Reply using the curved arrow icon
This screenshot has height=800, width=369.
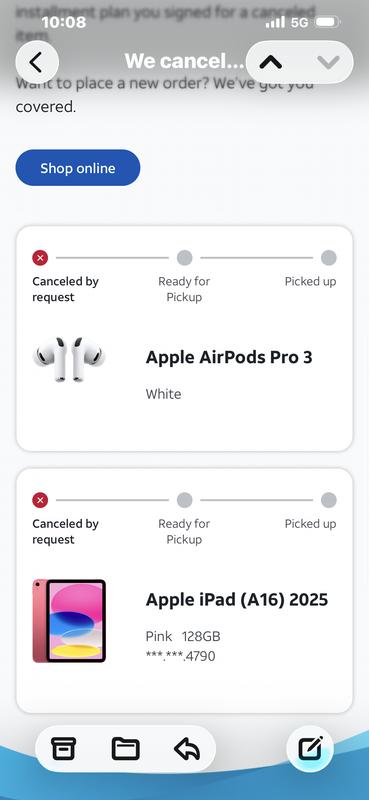[x=187, y=749]
